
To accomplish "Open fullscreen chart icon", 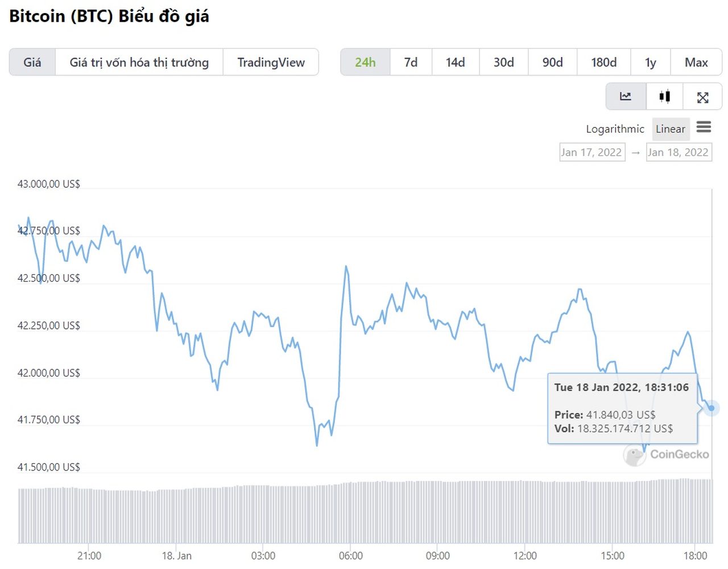I will point(702,97).
